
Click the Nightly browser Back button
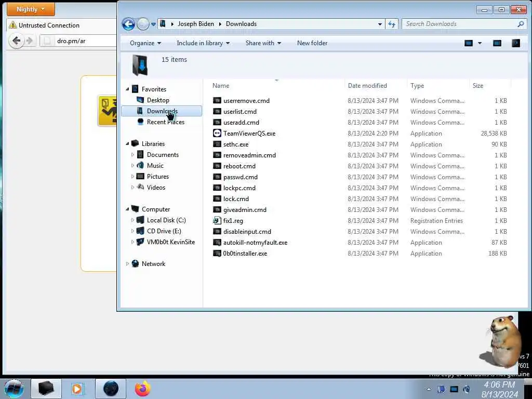click(x=17, y=41)
